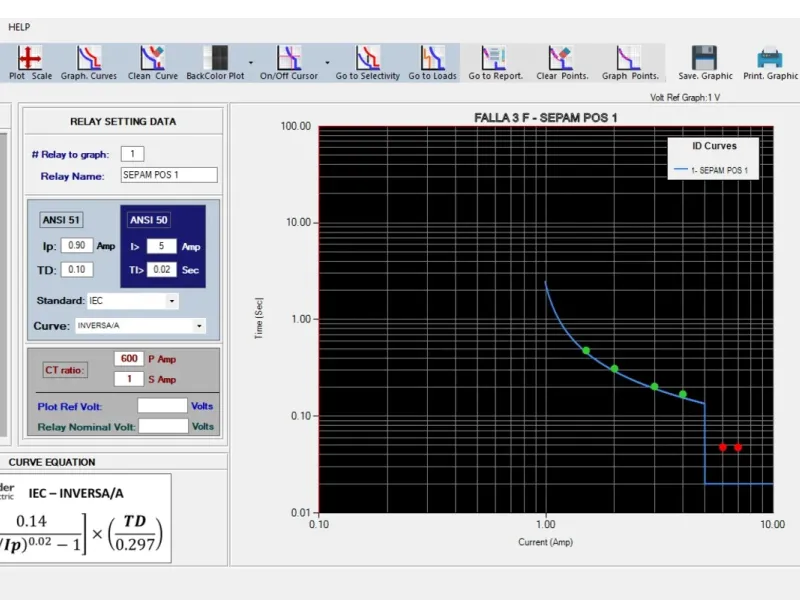800x600 pixels.
Task: Click the ID Curves legend title
Action: pyautogui.click(x=714, y=146)
